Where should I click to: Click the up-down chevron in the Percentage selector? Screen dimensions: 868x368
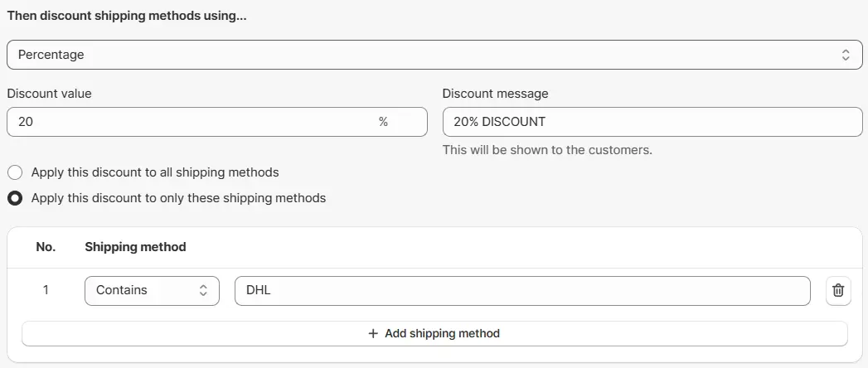846,55
